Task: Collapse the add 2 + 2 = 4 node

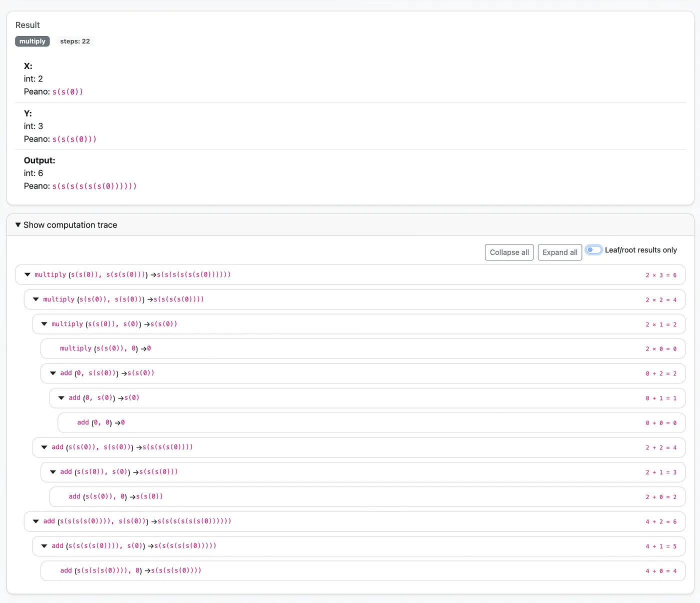Action: click(44, 447)
